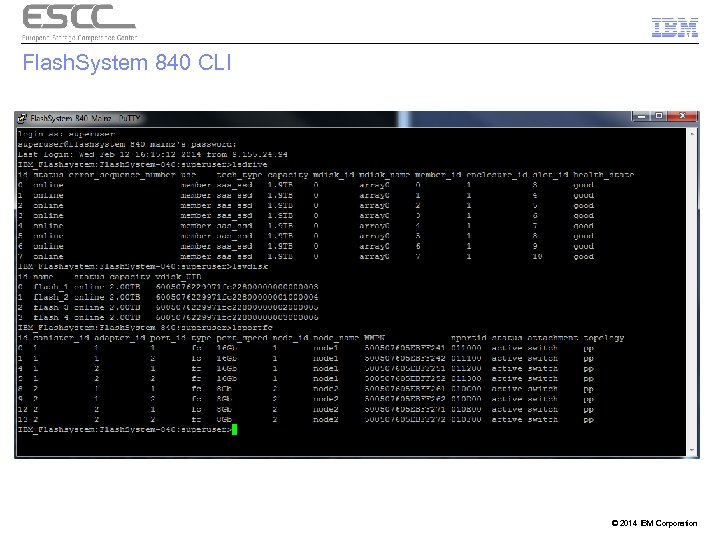
Task: Click the "topology" column header
Action: (x=603, y=338)
